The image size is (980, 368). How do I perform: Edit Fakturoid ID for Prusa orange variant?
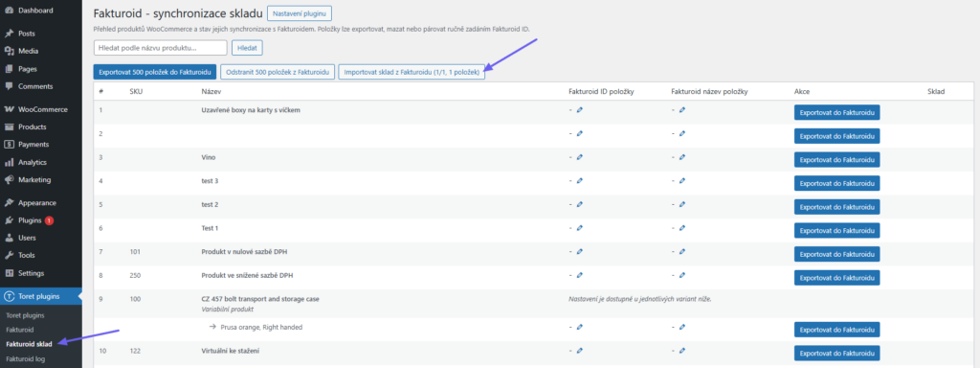coord(579,327)
